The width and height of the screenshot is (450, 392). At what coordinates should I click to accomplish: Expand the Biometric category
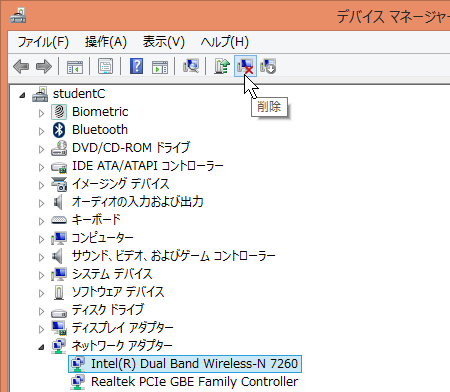pyautogui.click(x=41, y=113)
